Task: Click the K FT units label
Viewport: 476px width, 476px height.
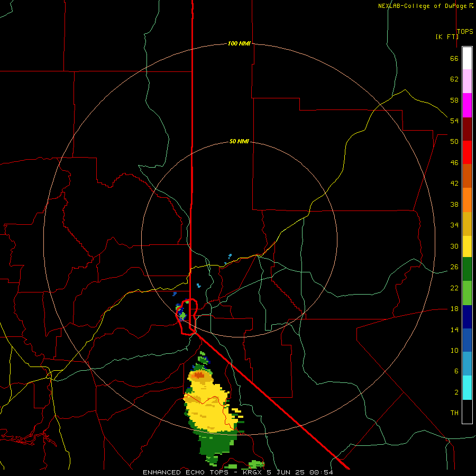Action: pyautogui.click(x=447, y=36)
